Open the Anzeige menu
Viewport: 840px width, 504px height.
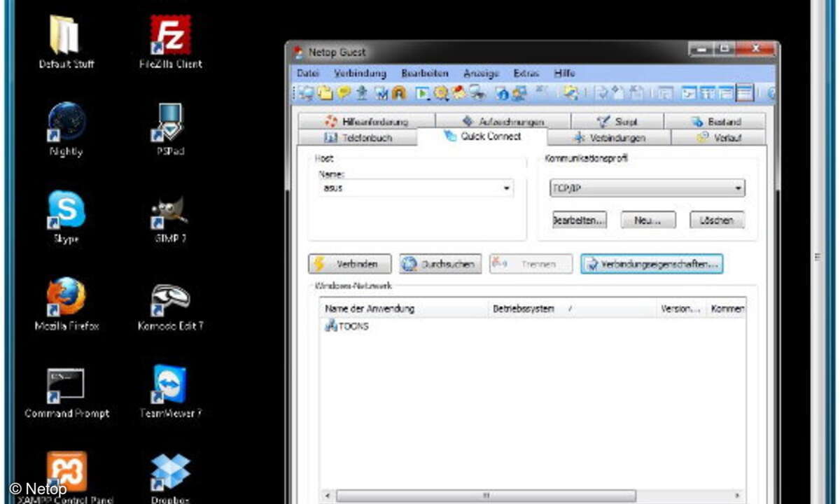pyautogui.click(x=482, y=73)
